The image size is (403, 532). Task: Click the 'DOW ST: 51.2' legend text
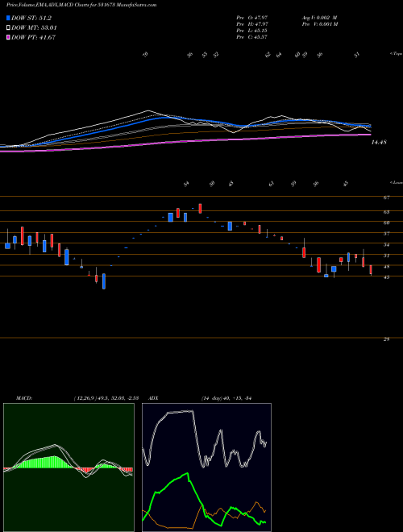point(31,18)
